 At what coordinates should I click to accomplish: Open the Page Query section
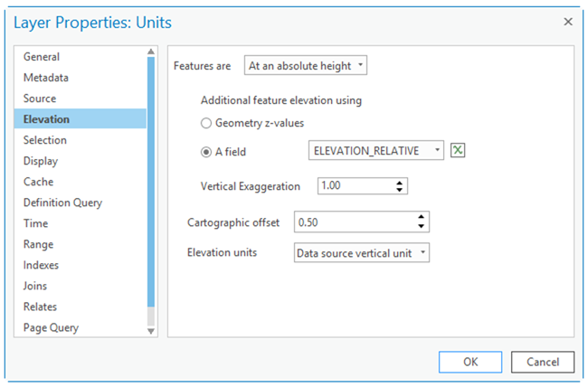(x=51, y=327)
